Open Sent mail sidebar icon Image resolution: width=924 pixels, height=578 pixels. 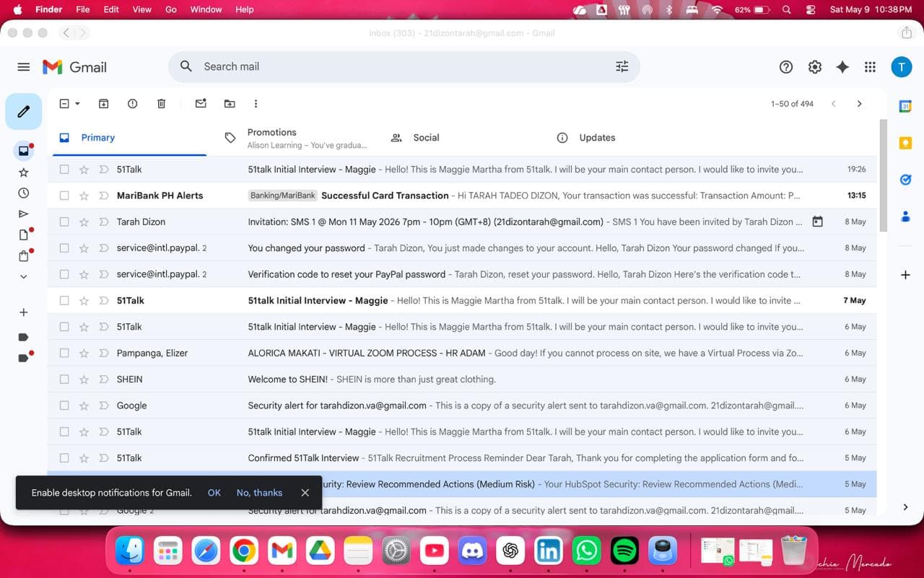24,214
